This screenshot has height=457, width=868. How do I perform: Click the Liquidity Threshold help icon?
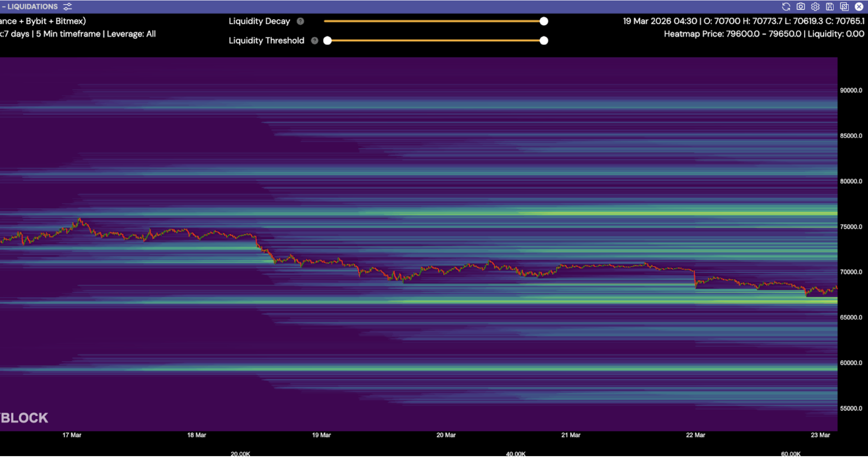tap(315, 41)
